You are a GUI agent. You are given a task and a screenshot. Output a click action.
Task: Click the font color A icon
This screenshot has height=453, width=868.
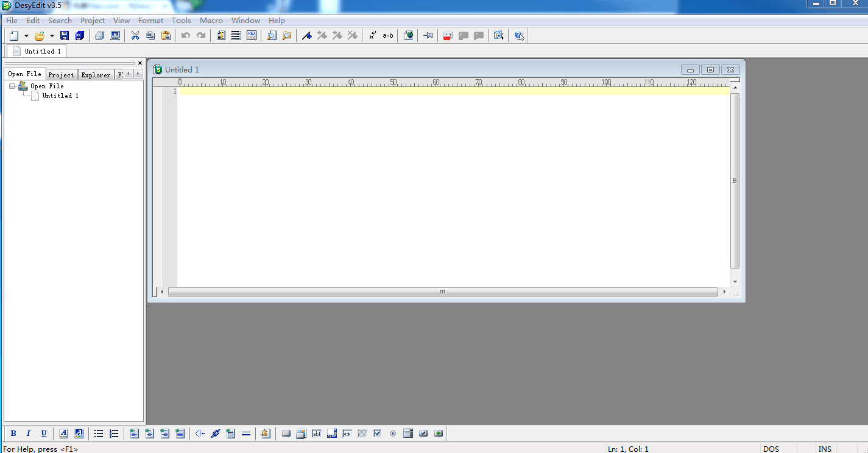(x=63, y=434)
